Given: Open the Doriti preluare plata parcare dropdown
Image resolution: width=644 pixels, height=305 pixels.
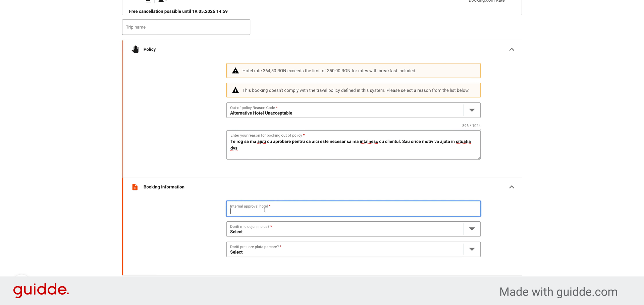Looking at the screenshot, I should click(x=353, y=249).
